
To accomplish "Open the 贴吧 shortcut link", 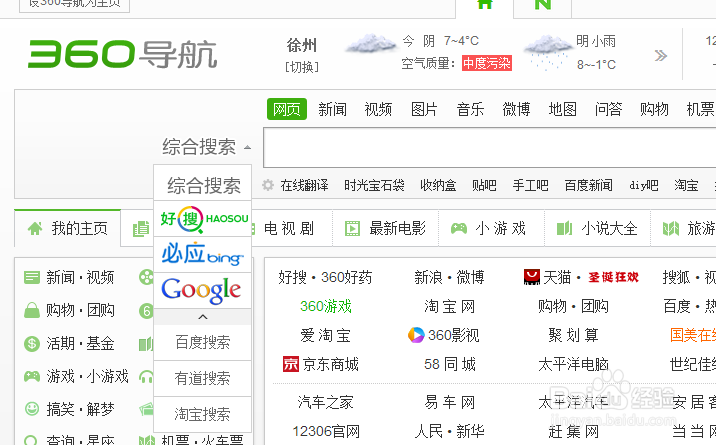I will coord(484,185).
